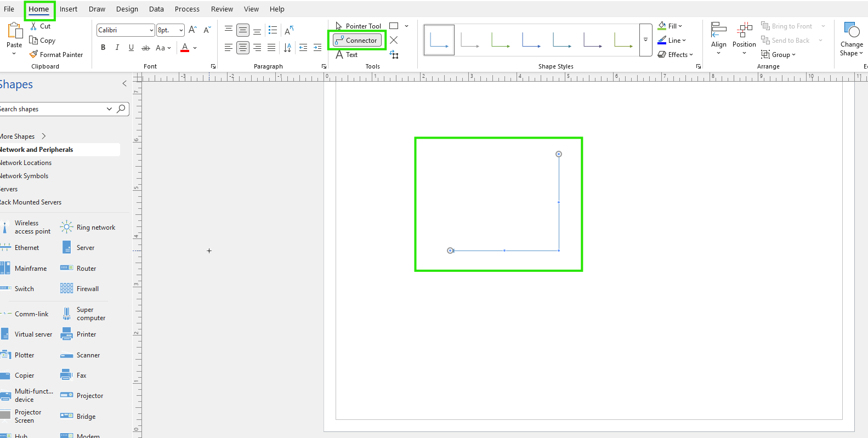Select the Printer shape in the stencil
Viewport: 868px width, 438px height.
[78, 334]
